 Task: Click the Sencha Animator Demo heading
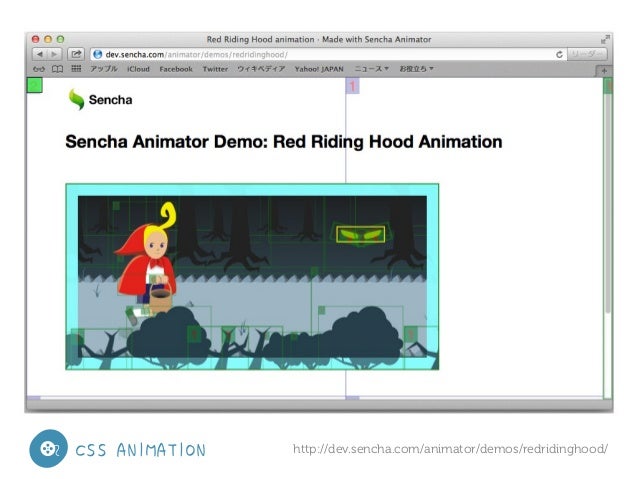pyautogui.click(x=284, y=142)
